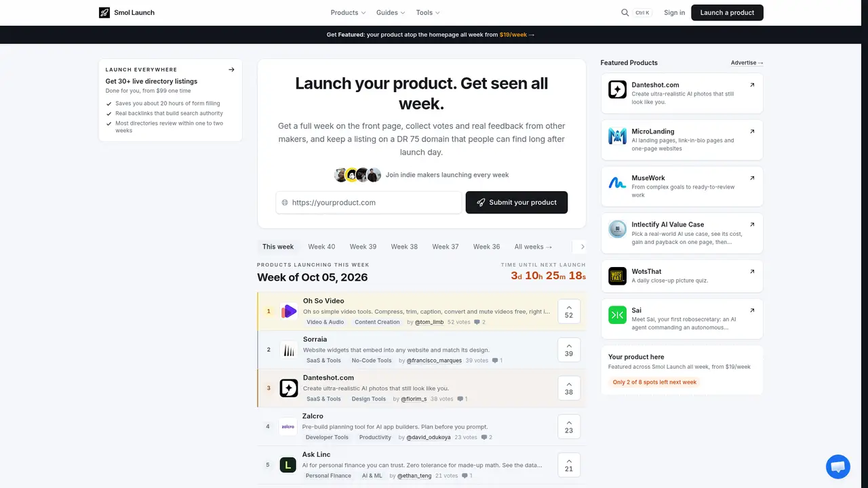Click the WotsThat featured logo

tap(617, 276)
